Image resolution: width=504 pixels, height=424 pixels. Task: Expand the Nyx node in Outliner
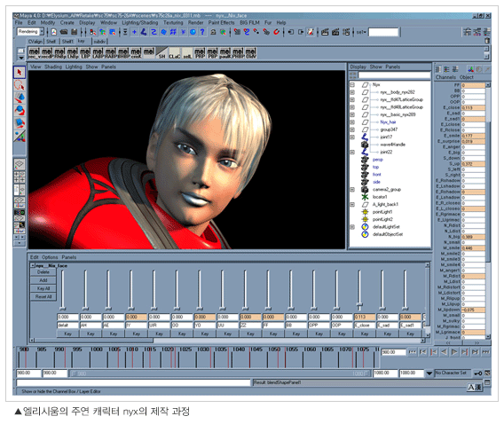(352, 85)
